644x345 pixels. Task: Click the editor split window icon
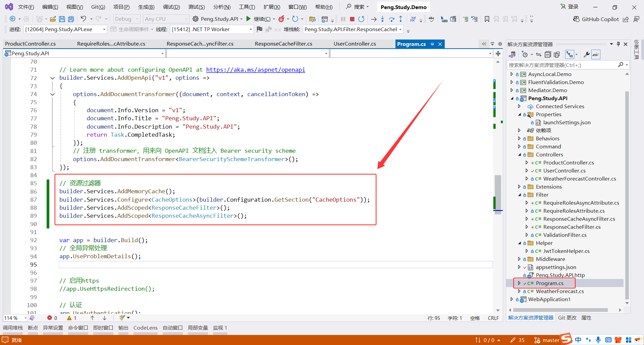click(x=498, y=54)
